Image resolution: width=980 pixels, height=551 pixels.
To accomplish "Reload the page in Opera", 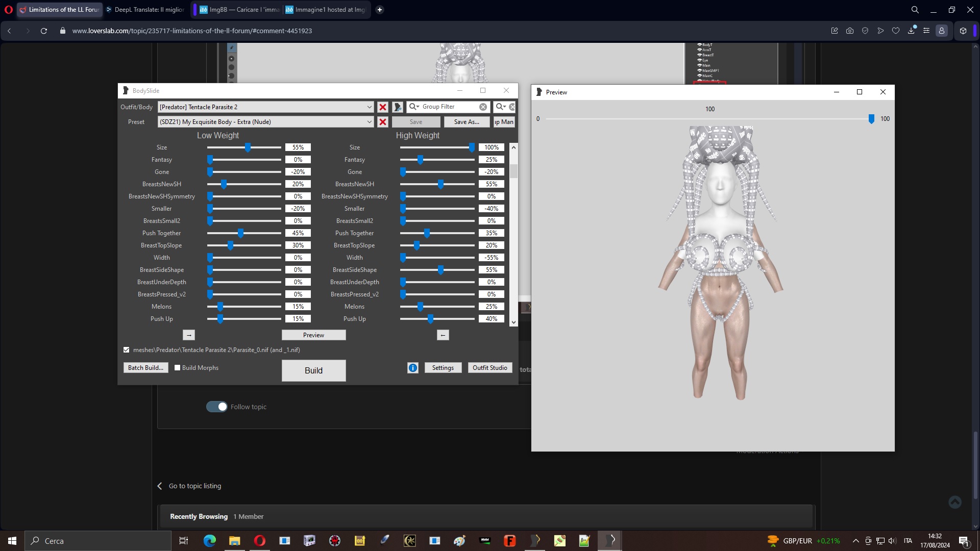I will (x=44, y=31).
